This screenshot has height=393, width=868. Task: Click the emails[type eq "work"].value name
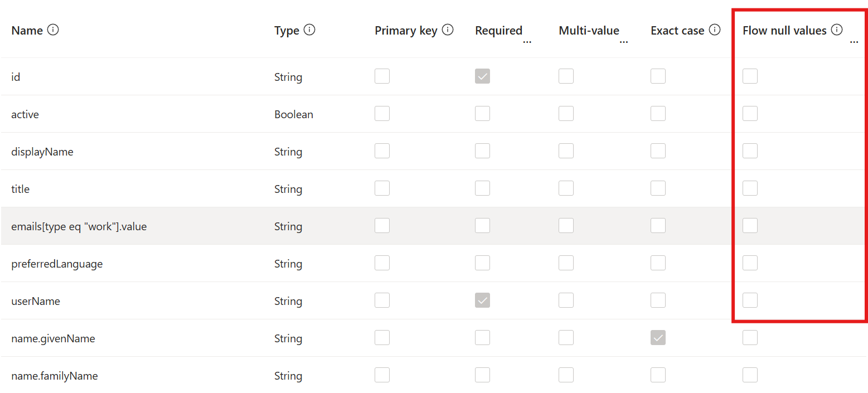point(79,226)
